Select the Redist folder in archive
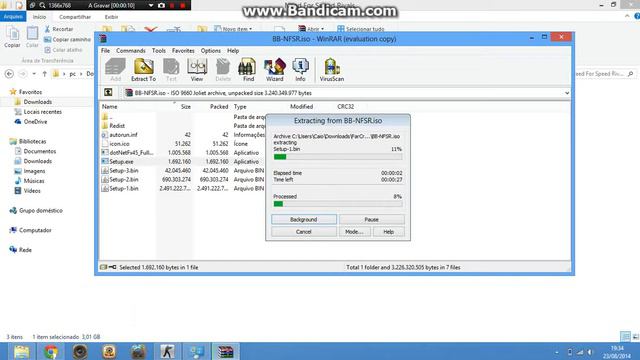Image resolution: width=640 pixels, height=360 pixels. click(x=117, y=126)
